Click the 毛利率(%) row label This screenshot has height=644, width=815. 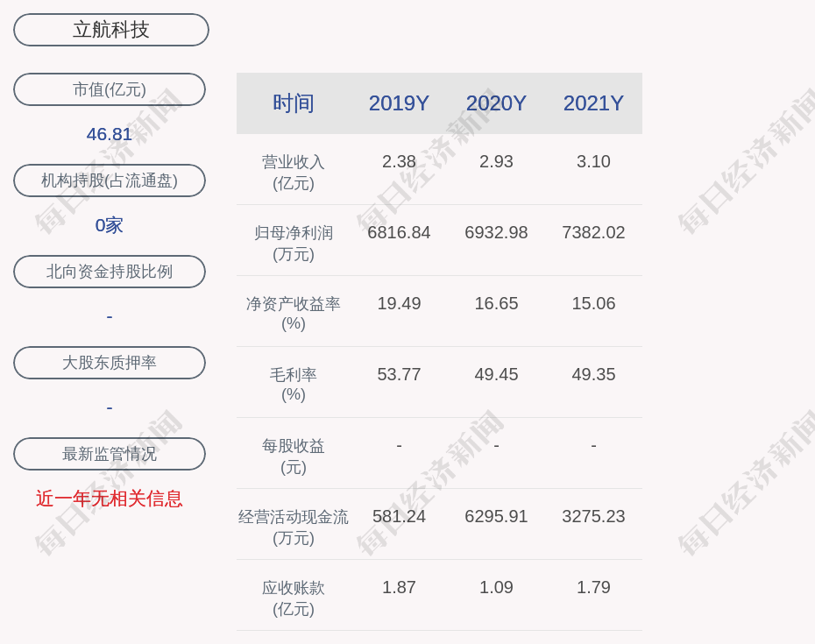[x=294, y=385]
